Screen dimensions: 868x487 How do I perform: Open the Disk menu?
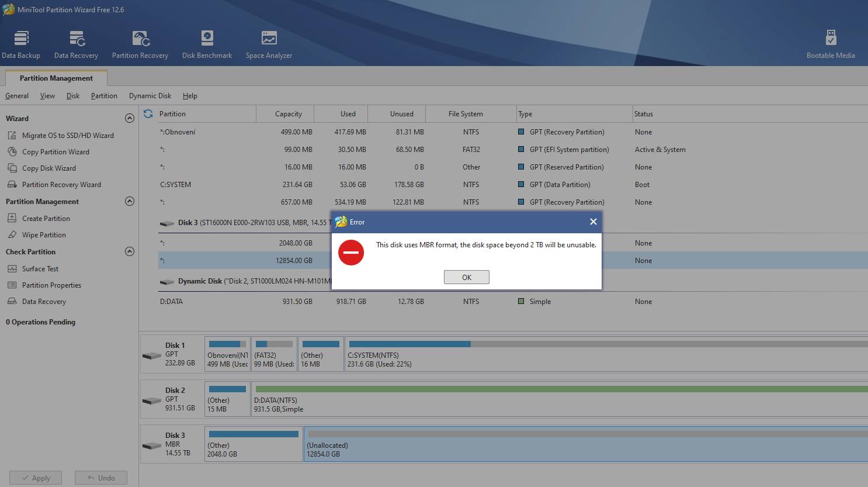click(x=73, y=96)
